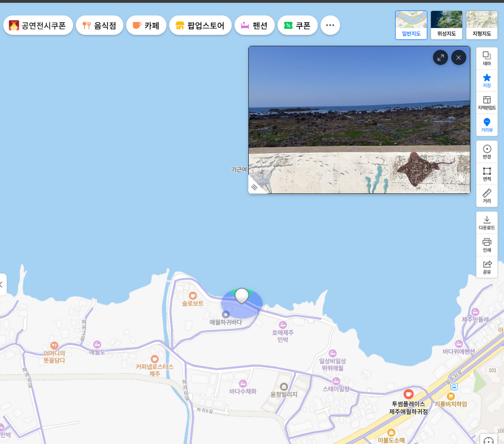Close the street view preview panel
Image resolution: width=504 pixels, height=444 pixels.
point(459,57)
